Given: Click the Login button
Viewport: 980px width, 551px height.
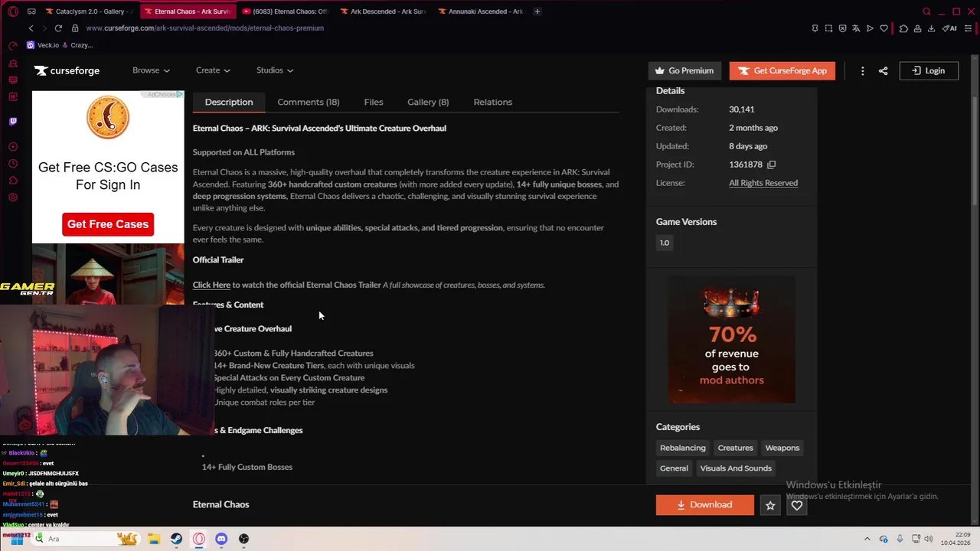Looking at the screenshot, I should (929, 70).
